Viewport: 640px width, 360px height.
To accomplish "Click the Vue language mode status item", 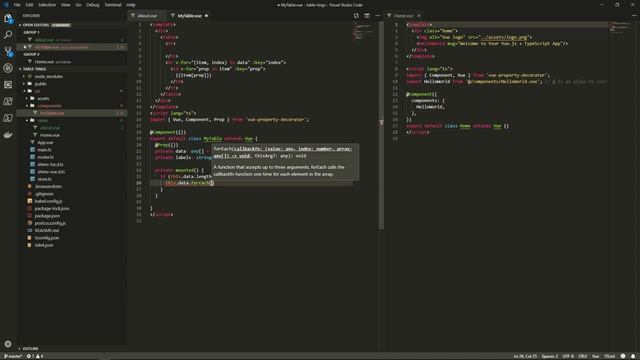I will [596, 356].
